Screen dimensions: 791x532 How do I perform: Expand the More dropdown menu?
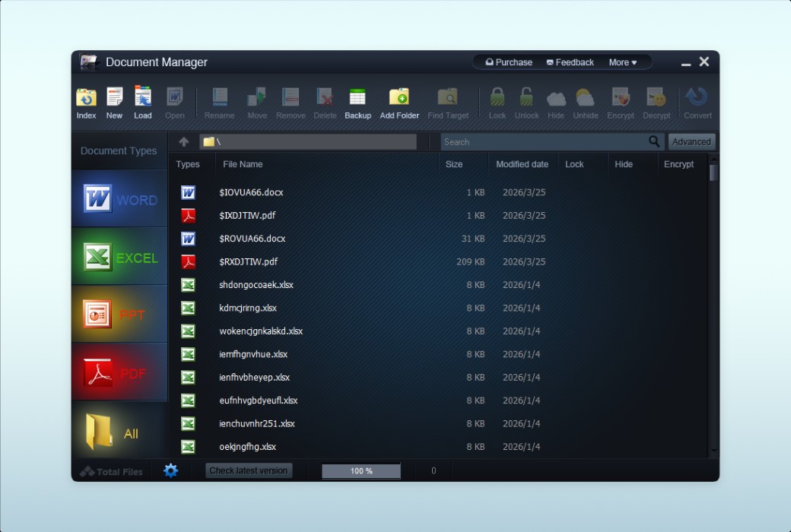pyautogui.click(x=623, y=62)
